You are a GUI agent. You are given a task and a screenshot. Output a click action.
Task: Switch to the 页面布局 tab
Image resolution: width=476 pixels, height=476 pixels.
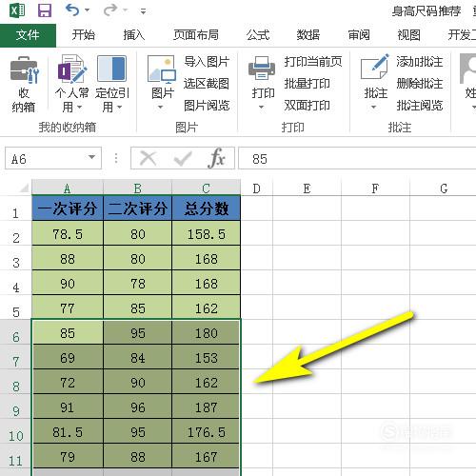tap(196, 35)
